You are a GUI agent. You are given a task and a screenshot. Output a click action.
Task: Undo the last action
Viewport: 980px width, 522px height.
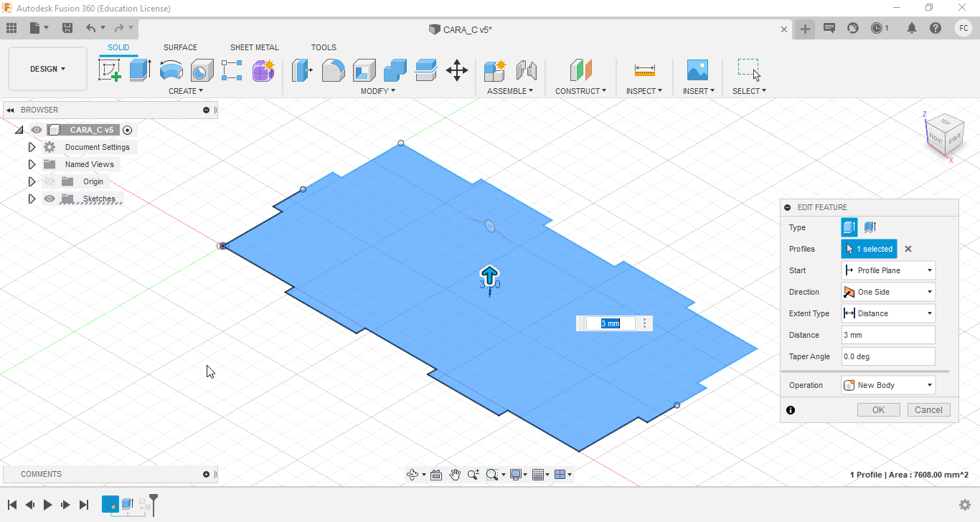coord(90,28)
